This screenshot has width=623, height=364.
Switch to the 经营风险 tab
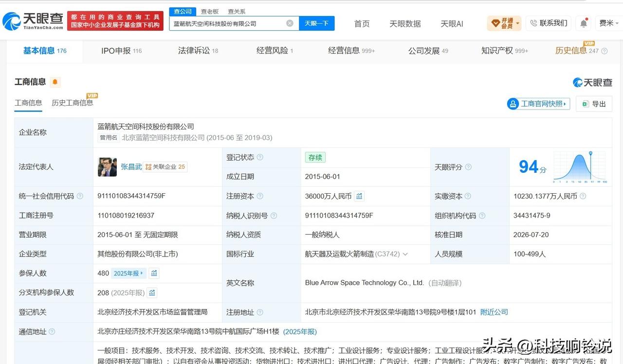(275, 51)
